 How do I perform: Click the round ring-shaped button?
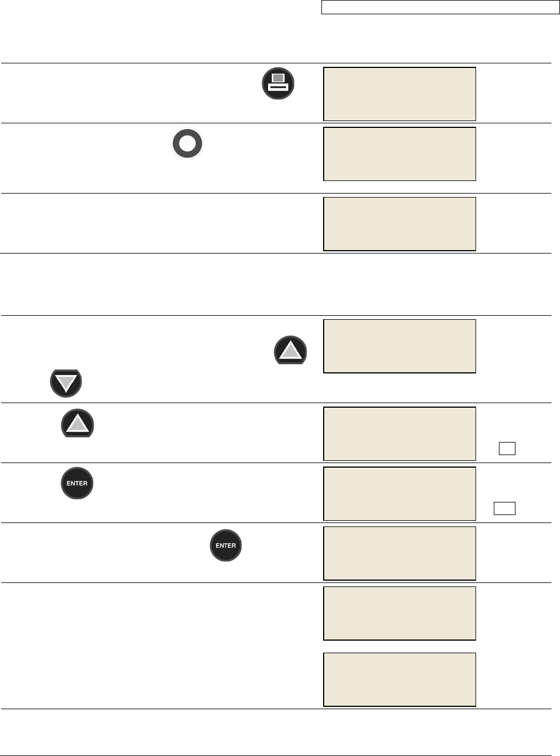point(187,143)
